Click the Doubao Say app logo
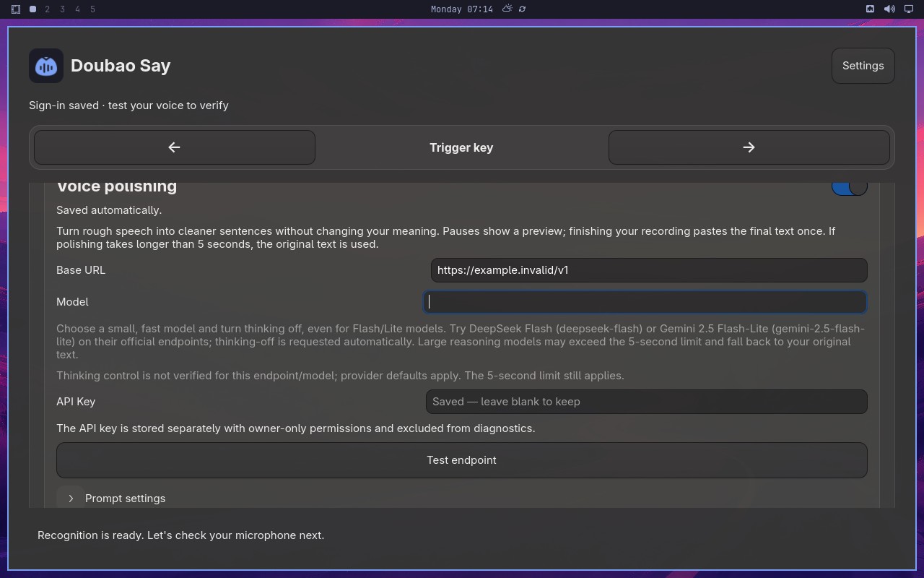Viewport: 924px width, 578px height. [46, 66]
